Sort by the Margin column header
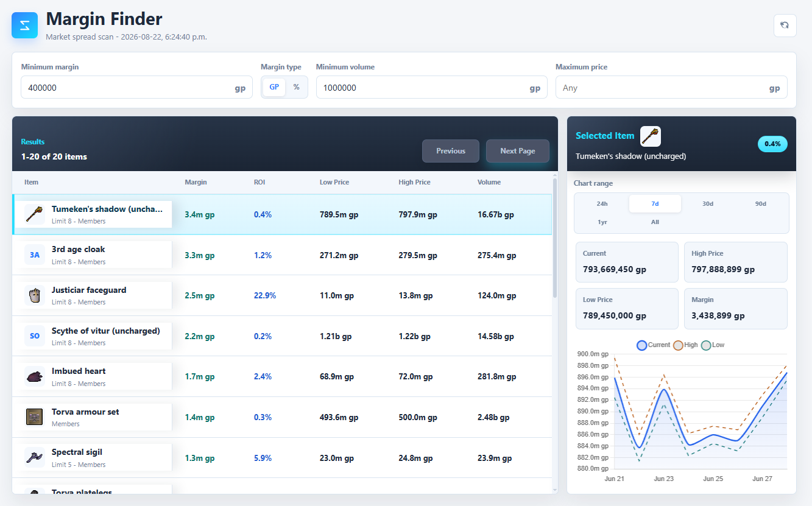This screenshot has height=506, width=812. (196, 182)
